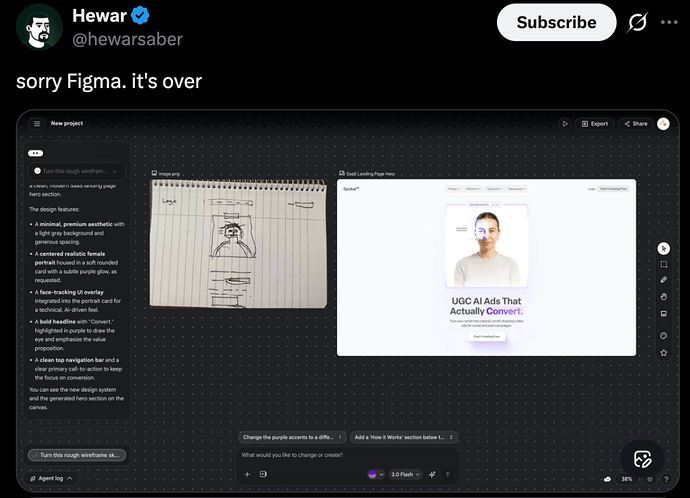Select the frame marquee tool
690x498 pixels.
click(x=664, y=264)
